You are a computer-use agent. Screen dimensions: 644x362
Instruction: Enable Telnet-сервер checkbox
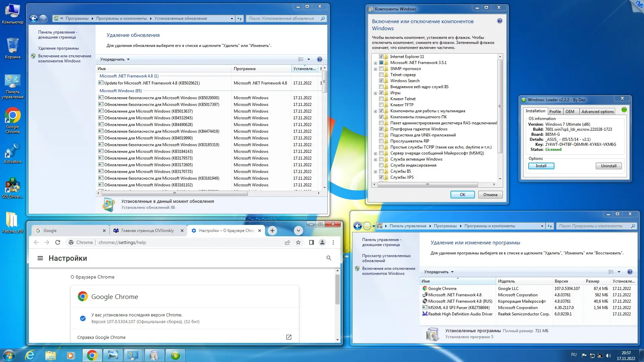(381, 75)
